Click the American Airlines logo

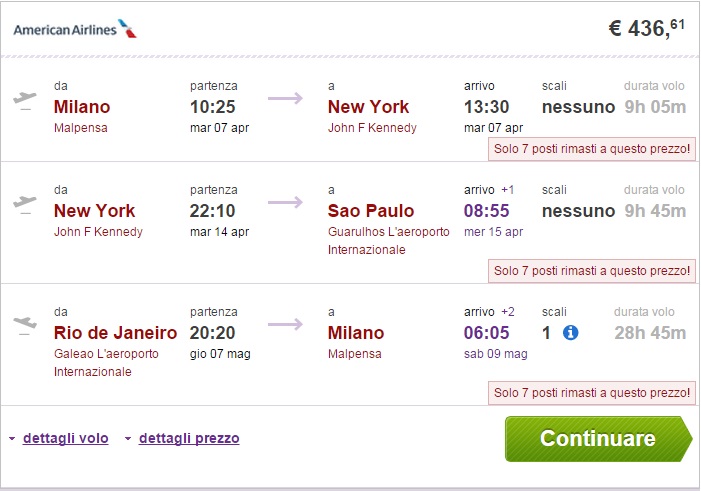click(x=75, y=29)
